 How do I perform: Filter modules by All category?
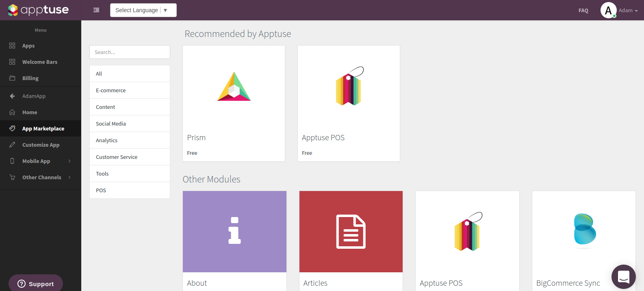(130, 74)
